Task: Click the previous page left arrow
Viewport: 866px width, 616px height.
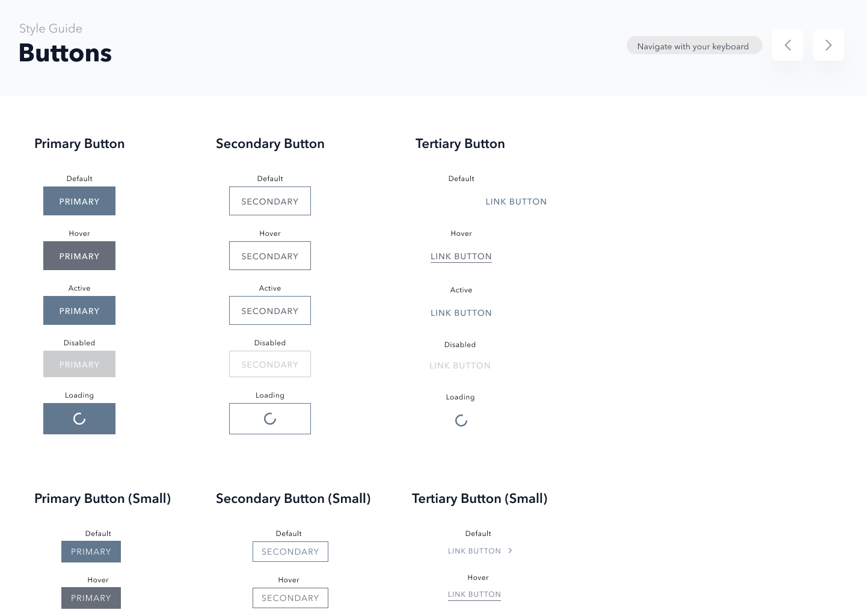Action: tap(787, 45)
